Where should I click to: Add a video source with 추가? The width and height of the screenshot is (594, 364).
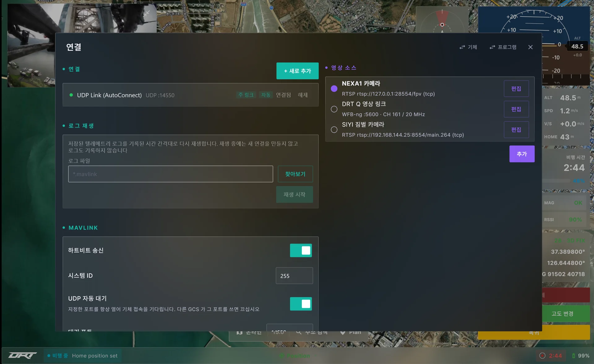522,154
